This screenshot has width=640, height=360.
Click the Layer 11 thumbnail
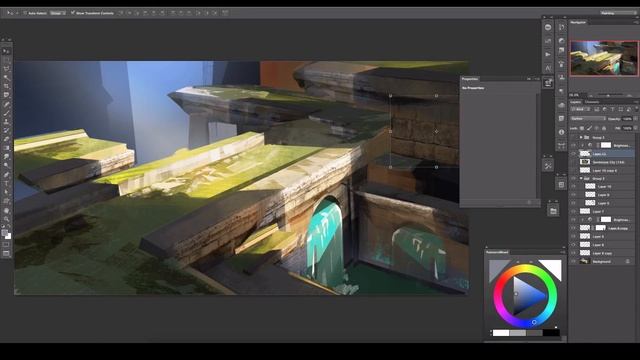(585, 153)
